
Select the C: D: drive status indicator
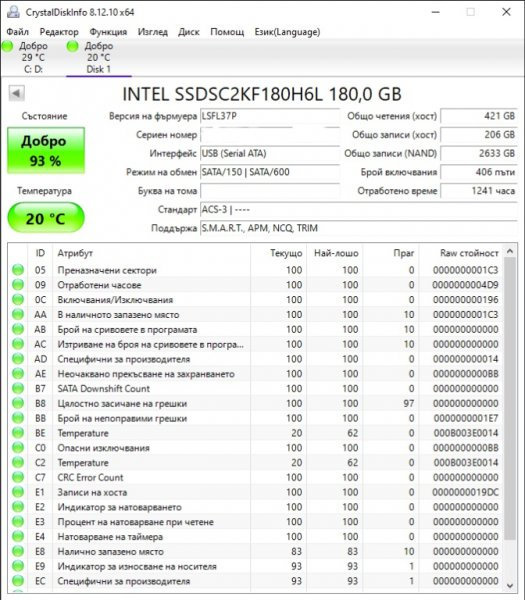pyautogui.click(x=7, y=46)
